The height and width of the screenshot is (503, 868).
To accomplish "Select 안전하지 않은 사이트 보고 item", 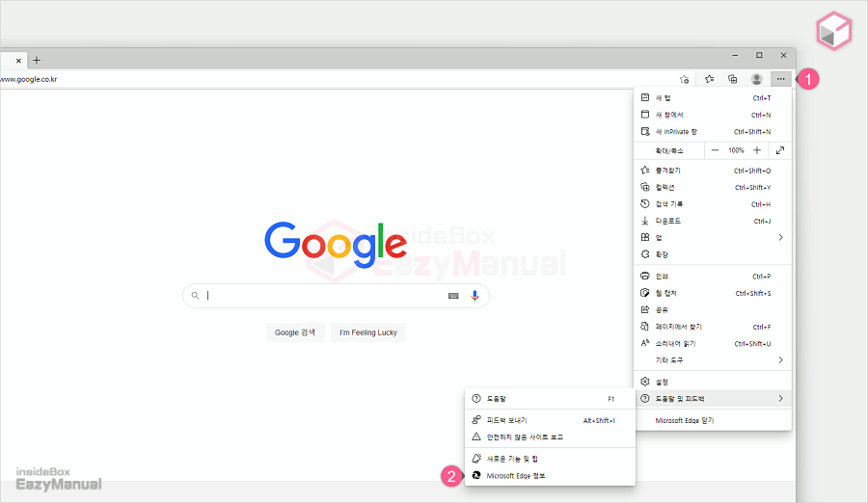I will click(550, 437).
